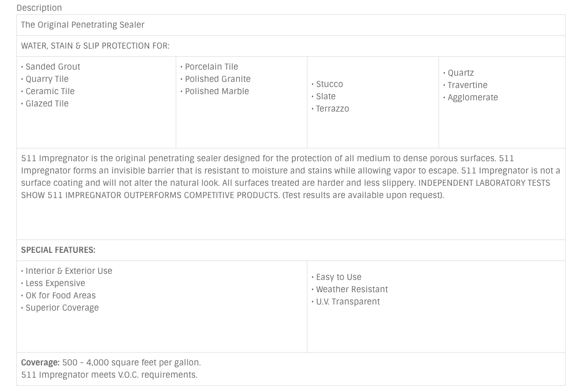Select the Stucco list item

point(329,84)
